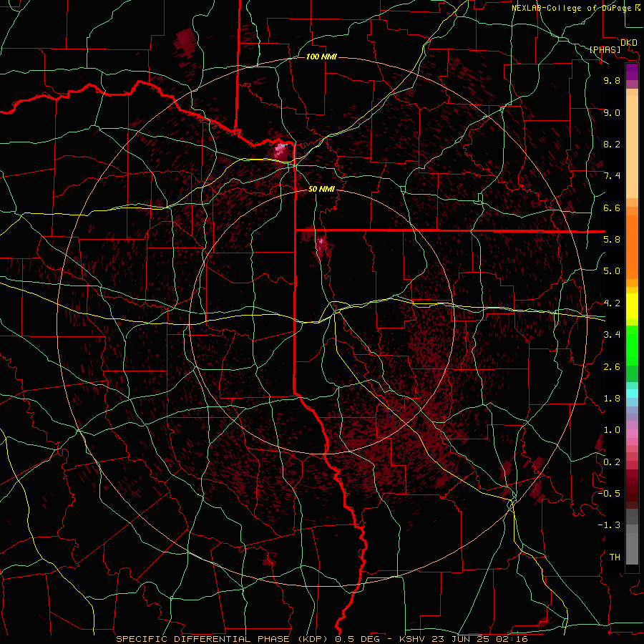Click the 9.0 value on the scale

click(x=612, y=112)
